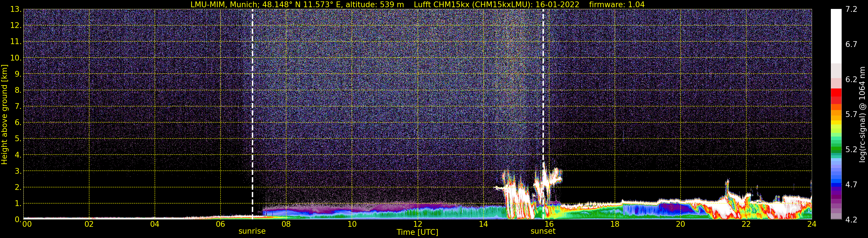Click height axis tick label "13."
This screenshot has height=238, width=868.
(x=16, y=9)
